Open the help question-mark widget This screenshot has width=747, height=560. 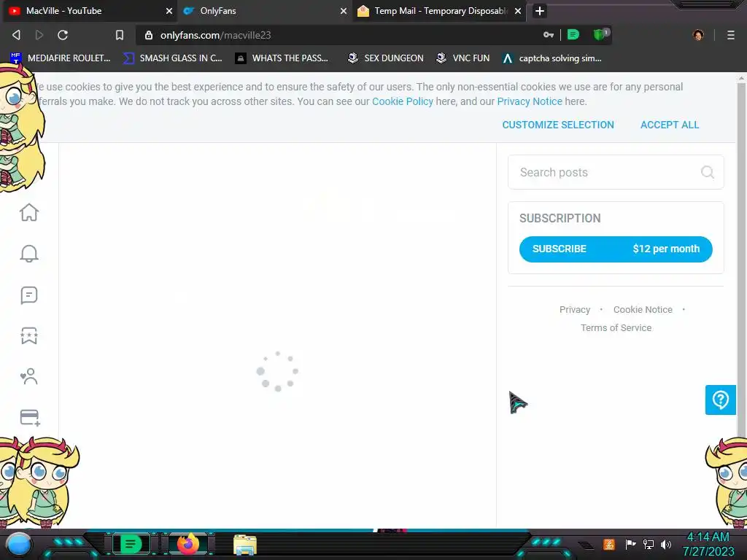pyautogui.click(x=720, y=400)
